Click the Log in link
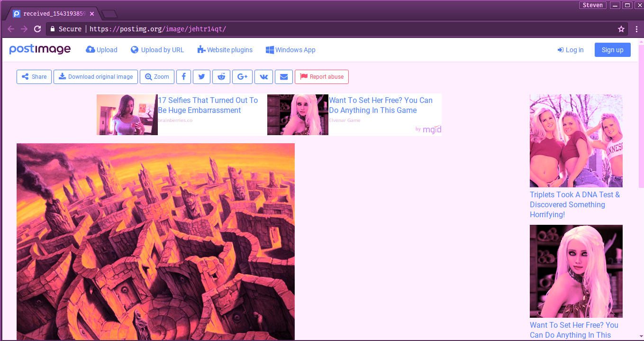Screen dimensions: 644x341 coord(571,50)
